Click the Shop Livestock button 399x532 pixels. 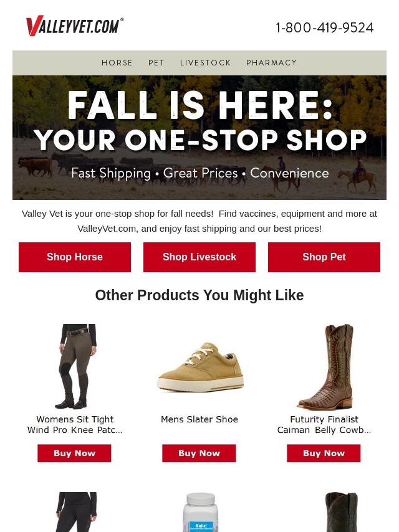point(199,257)
